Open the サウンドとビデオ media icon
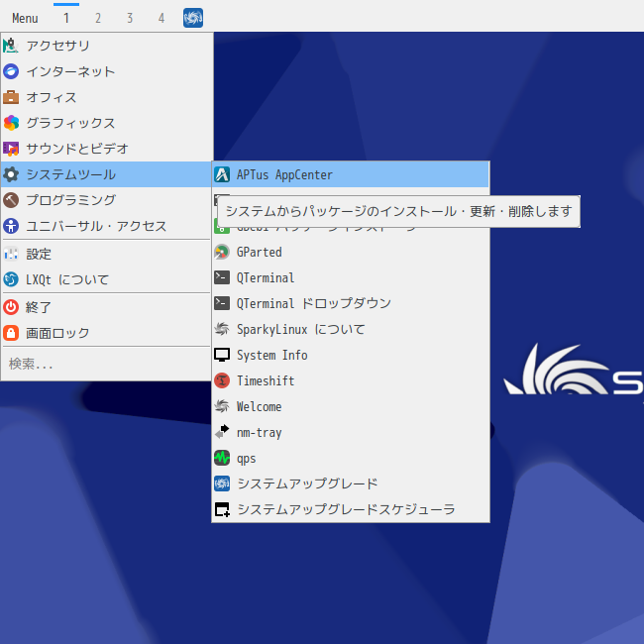 (x=11, y=149)
